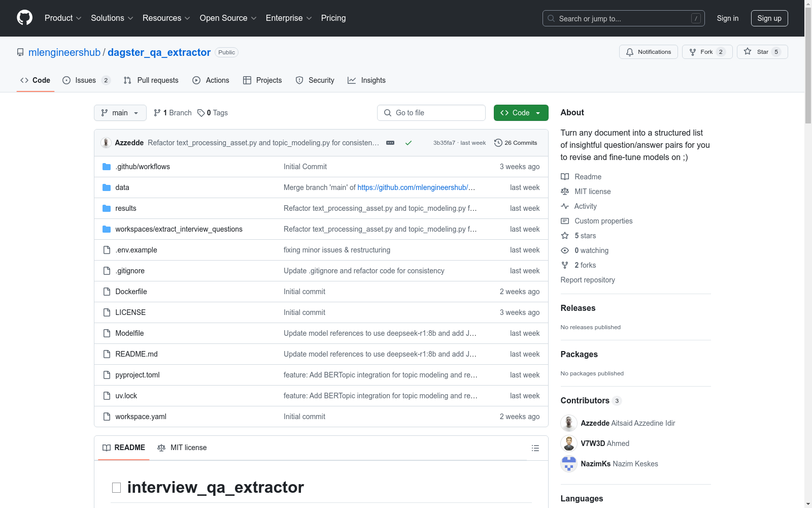
Task: Open the Readme link in About
Action: (x=581, y=177)
